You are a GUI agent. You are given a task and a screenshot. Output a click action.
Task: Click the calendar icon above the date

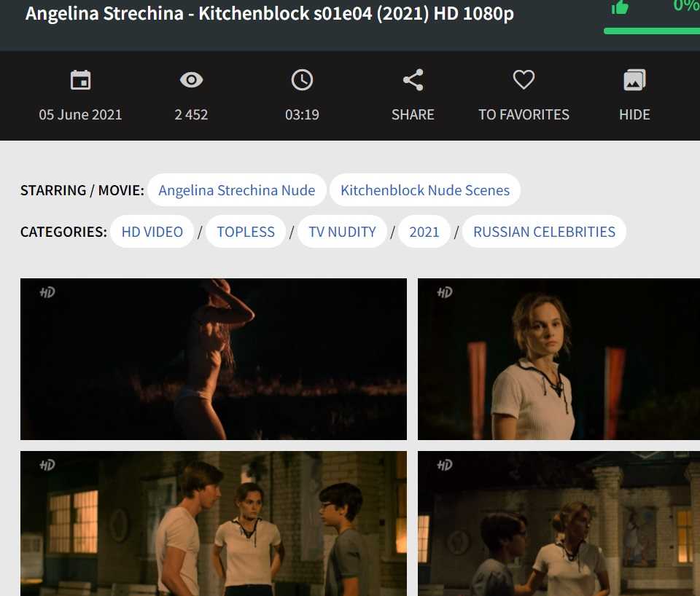point(80,80)
